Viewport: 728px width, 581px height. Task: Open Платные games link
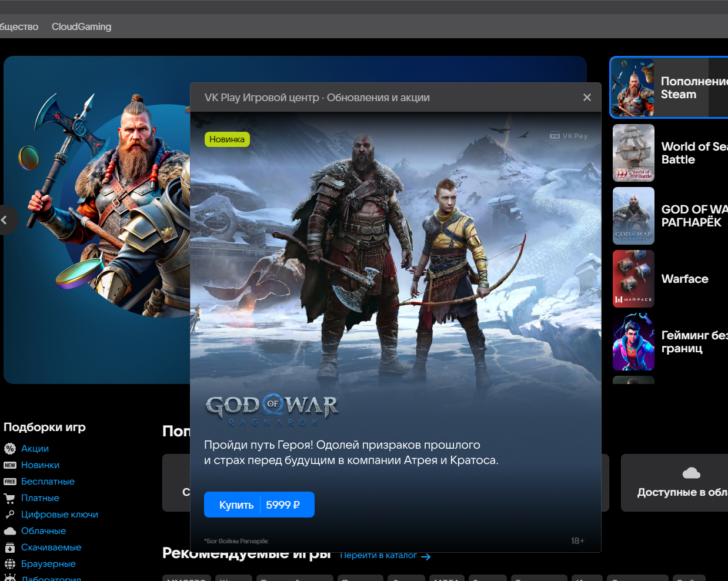(40, 497)
